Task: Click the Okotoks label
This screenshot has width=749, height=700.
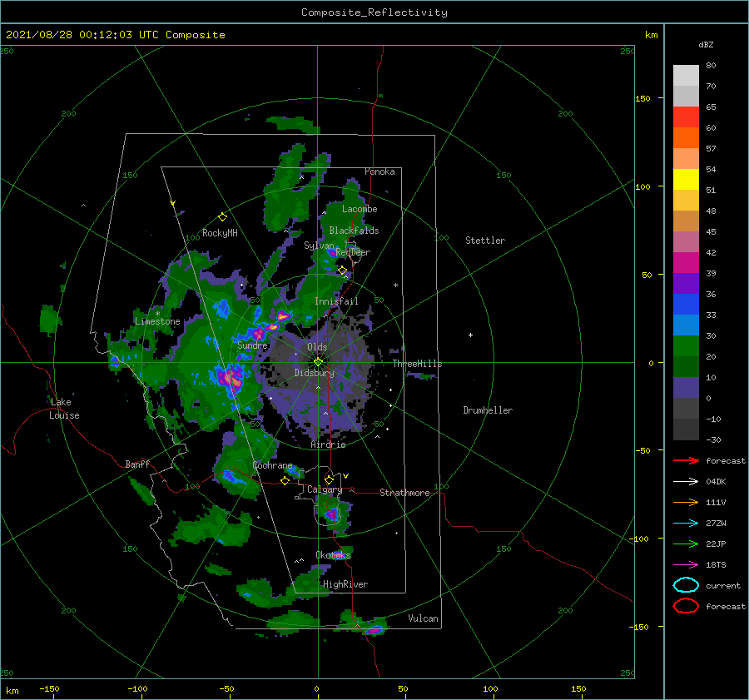Action: pos(333,555)
